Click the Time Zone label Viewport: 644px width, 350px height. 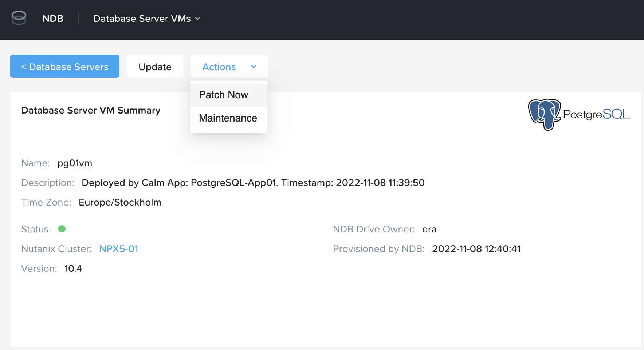click(46, 202)
